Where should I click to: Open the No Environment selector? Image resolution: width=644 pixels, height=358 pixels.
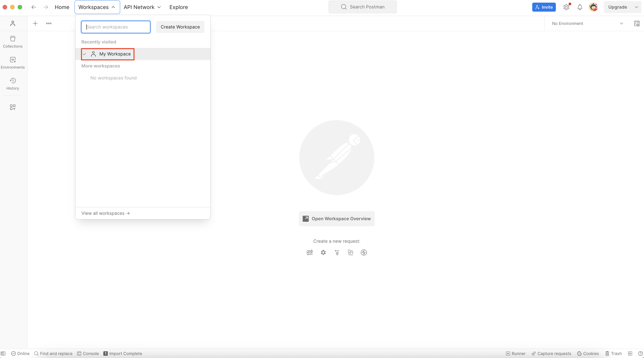(x=587, y=23)
